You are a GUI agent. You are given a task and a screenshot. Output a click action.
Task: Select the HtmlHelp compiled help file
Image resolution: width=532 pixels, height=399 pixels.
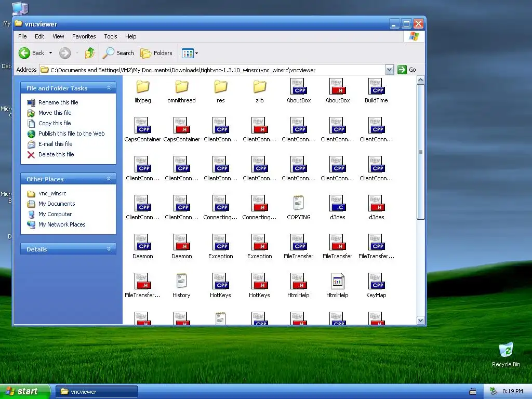click(x=338, y=286)
